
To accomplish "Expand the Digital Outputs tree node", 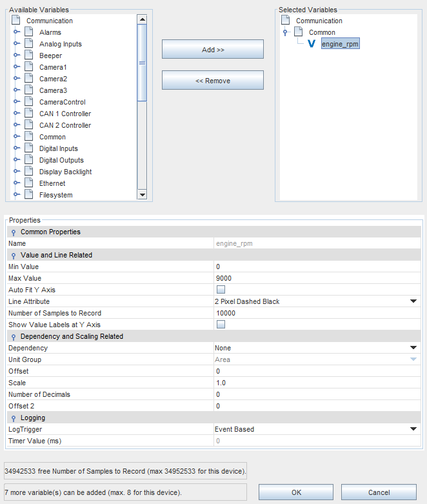I will 16,159.
